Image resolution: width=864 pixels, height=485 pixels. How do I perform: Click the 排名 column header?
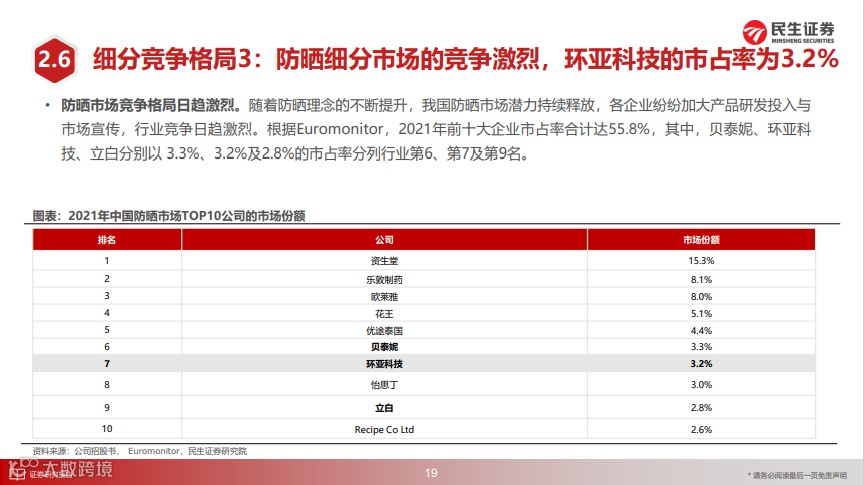coord(107,240)
